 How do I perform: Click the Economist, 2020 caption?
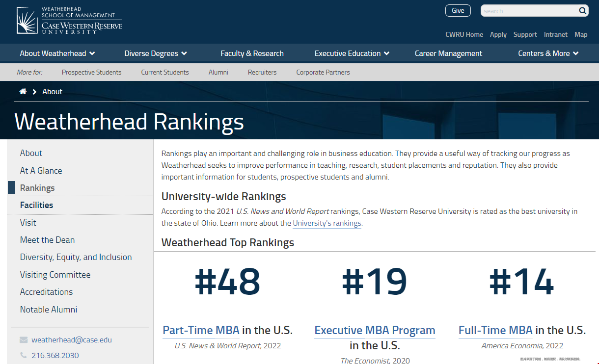374,361
